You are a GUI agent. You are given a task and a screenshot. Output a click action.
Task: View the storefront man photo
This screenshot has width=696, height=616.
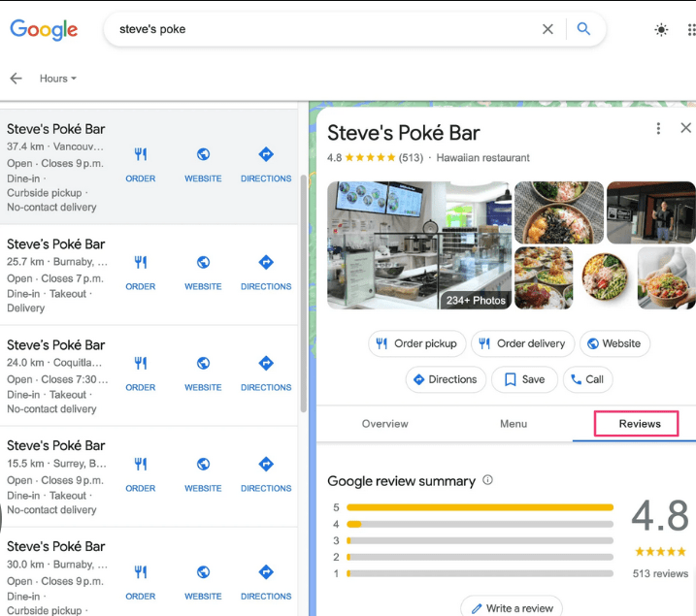point(650,212)
